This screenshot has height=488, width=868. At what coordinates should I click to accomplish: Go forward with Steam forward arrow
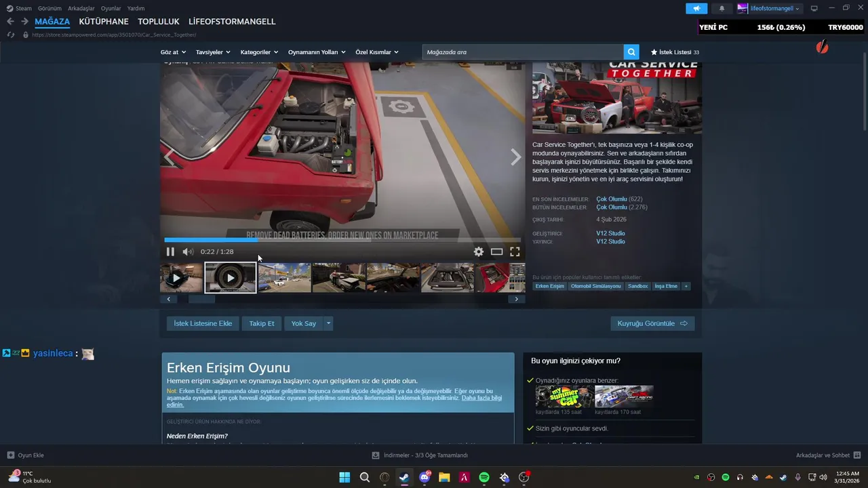[x=24, y=22]
